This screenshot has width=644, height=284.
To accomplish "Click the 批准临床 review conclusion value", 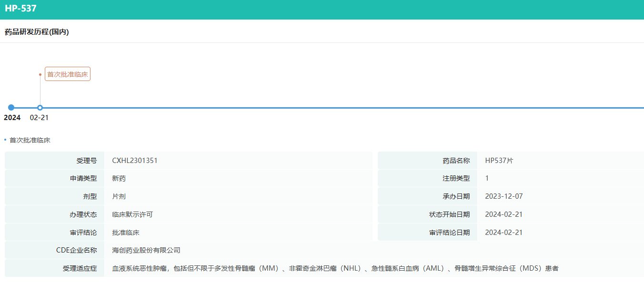I will (126, 233).
